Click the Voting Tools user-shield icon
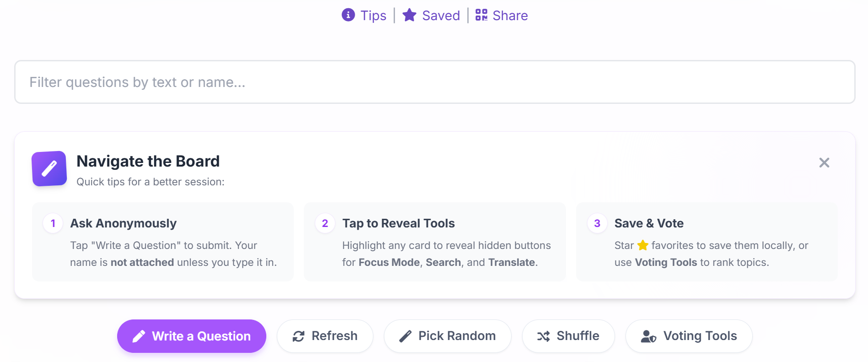This screenshot has width=868, height=362. 648,336
